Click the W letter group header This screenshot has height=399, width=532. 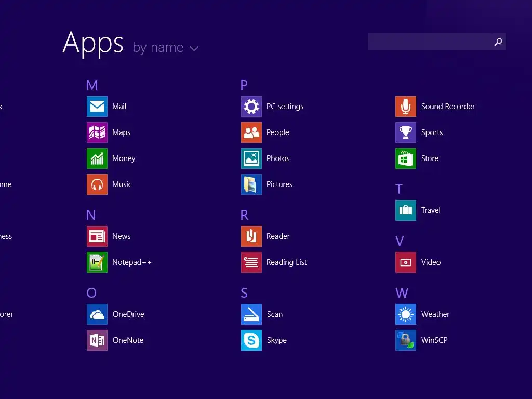coord(402,292)
